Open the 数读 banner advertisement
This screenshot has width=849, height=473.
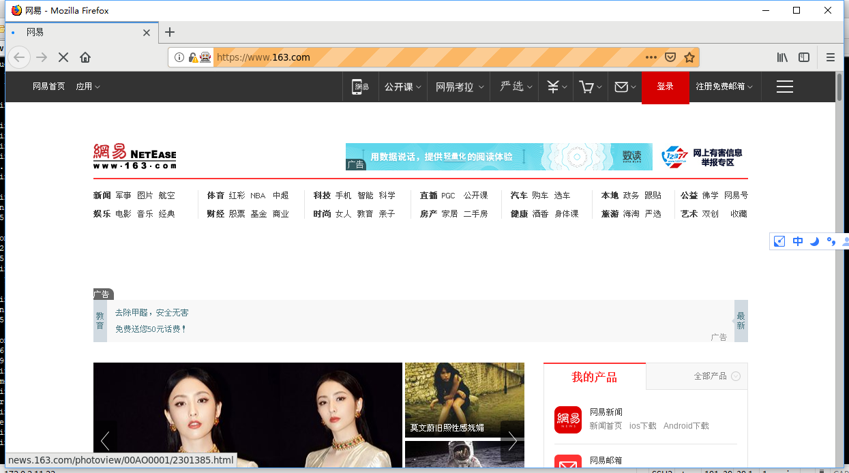(499, 156)
